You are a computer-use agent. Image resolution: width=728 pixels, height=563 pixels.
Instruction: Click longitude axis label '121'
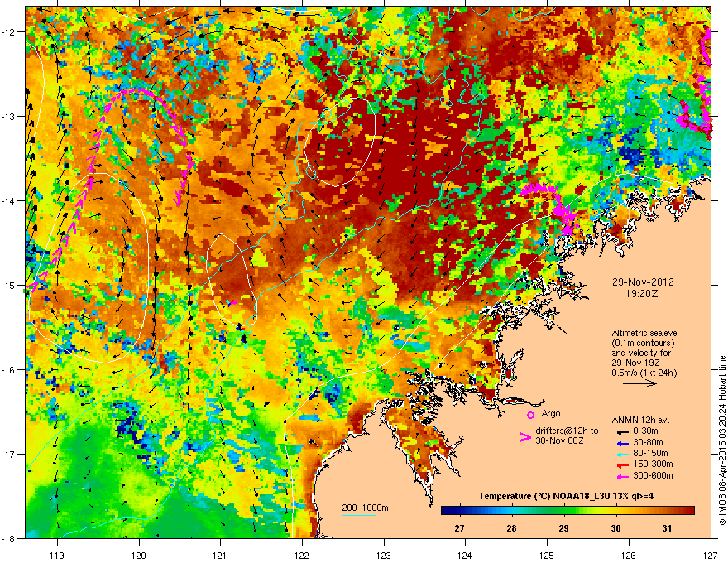point(220,555)
